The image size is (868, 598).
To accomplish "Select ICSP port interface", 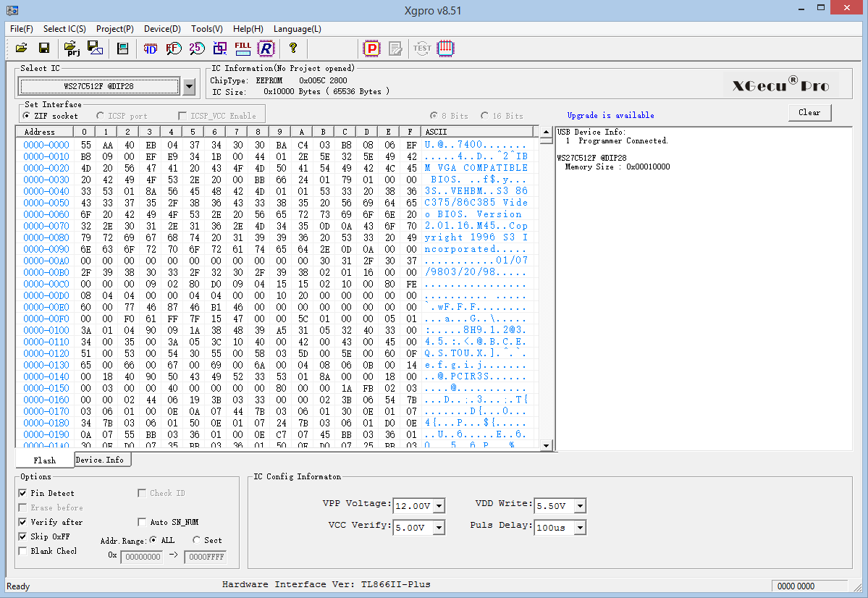I will click(122, 116).
